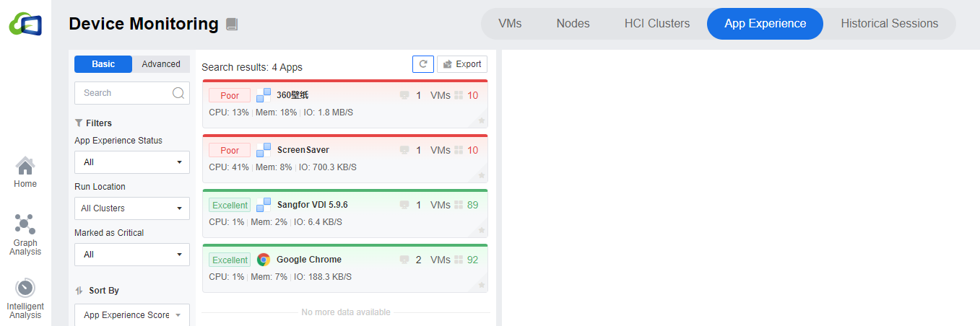The image size is (980, 326).
Task: Open App Experience Status dropdown
Action: [132, 162]
